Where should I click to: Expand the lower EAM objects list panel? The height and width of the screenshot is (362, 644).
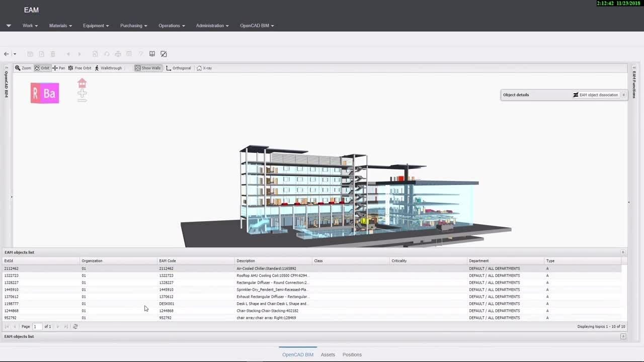point(623,336)
